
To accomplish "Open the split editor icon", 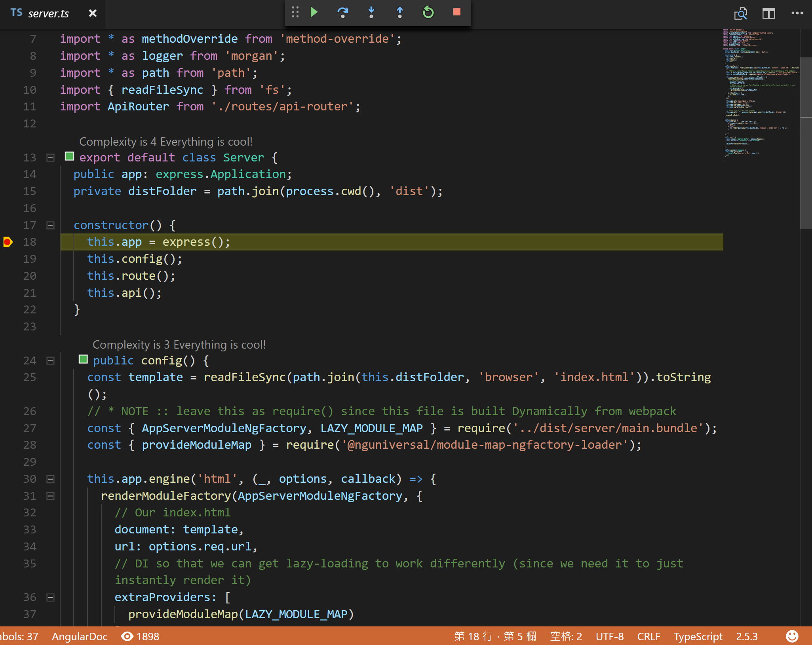I will click(x=768, y=13).
